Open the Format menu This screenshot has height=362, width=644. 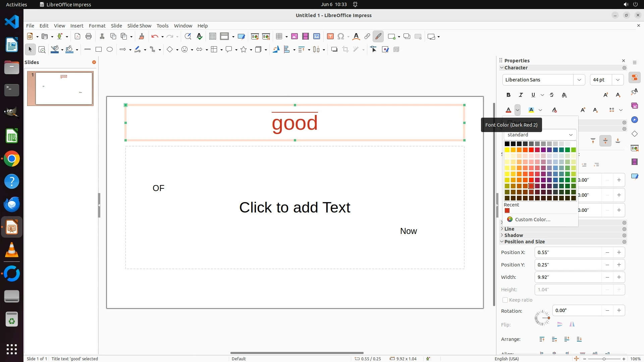97,26
